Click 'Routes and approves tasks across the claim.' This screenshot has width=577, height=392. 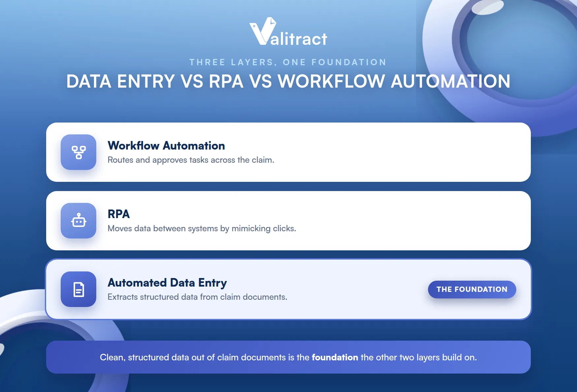coord(191,160)
